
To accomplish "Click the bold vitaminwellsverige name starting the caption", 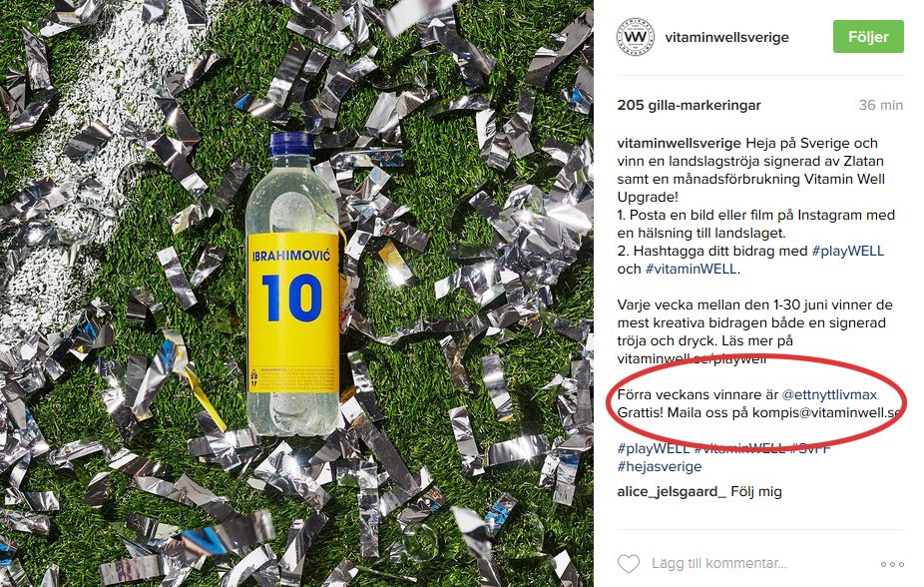I will (679, 143).
